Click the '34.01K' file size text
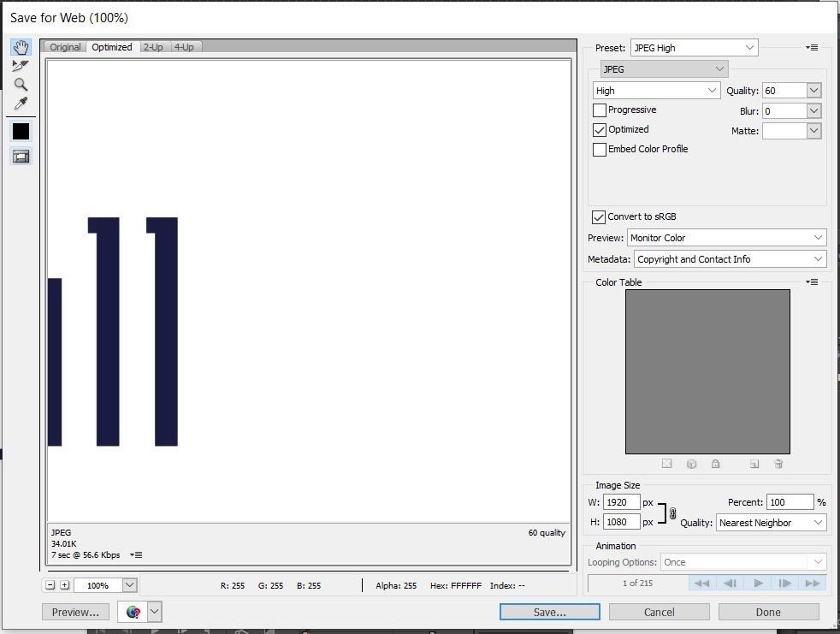The width and height of the screenshot is (840, 634). 64,544
